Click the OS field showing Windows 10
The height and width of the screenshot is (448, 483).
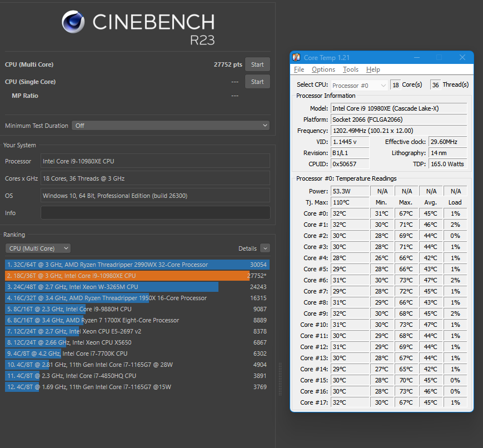(155, 196)
